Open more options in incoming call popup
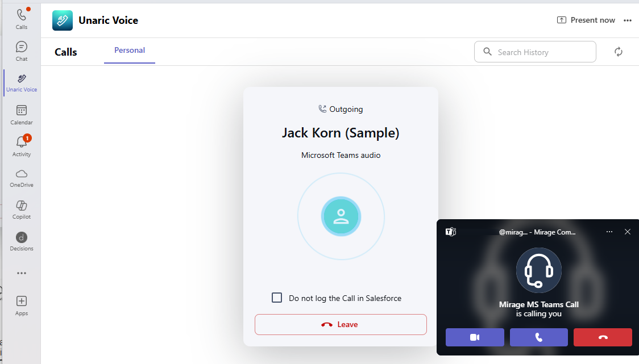639x364 pixels. click(x=609, y=232)
